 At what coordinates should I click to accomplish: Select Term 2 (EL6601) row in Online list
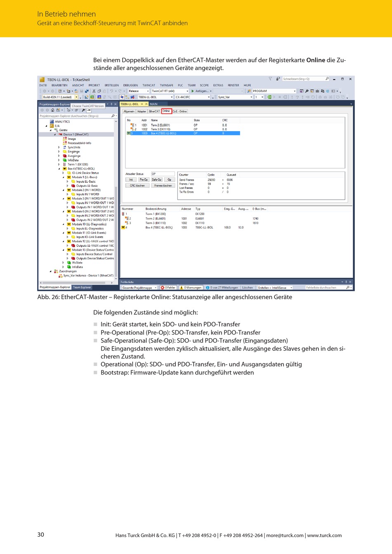click(183, 125)
